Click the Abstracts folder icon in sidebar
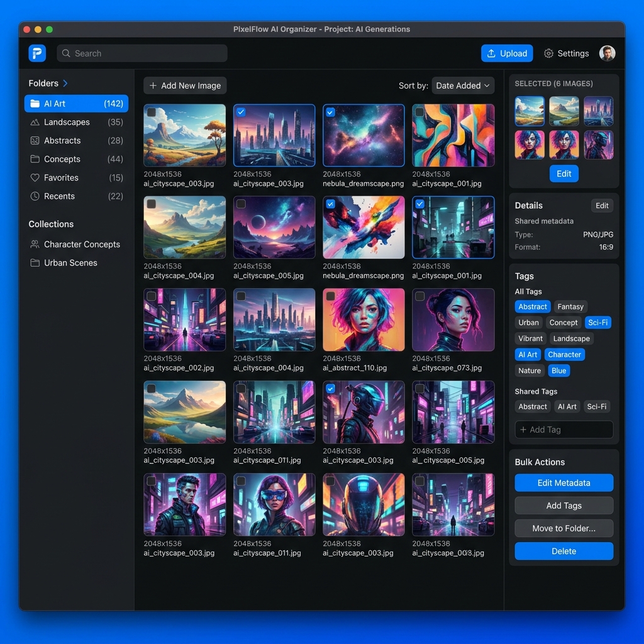This screenshot has width=644, height=644. (x=35, y=140)
